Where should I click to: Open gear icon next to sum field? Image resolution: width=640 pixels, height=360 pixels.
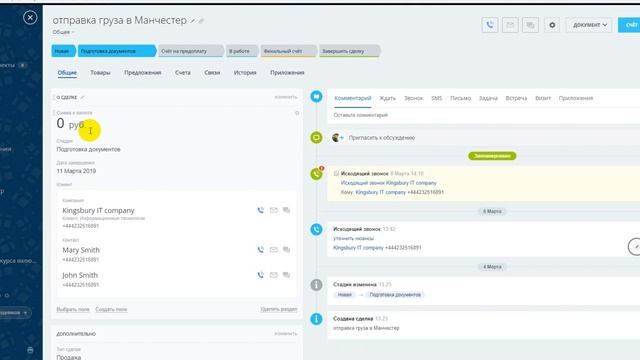click(297, 113)
